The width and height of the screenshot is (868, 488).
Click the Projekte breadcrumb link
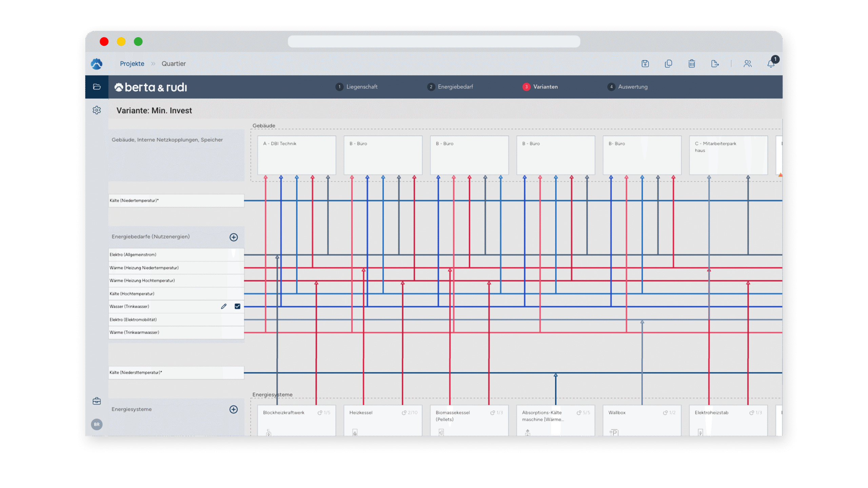(x=132, y=64)
